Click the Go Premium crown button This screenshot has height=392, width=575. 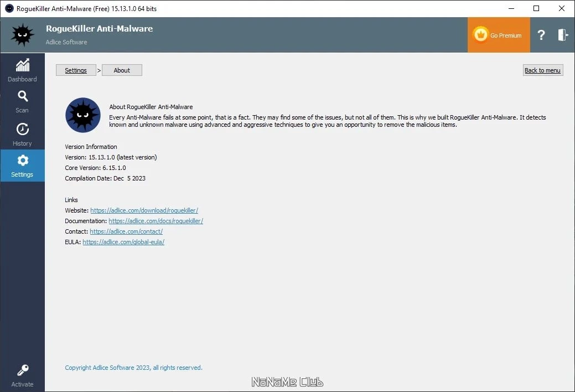(499, 35)
